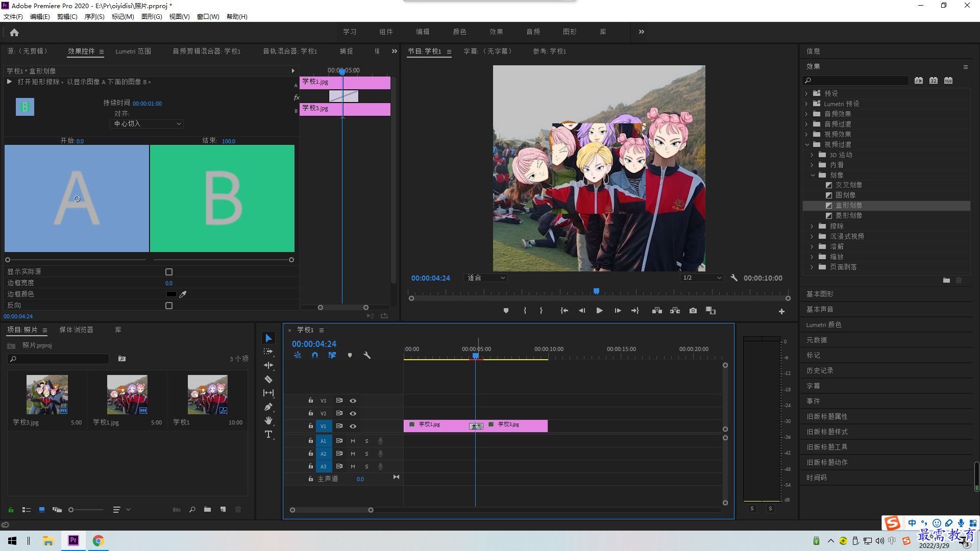Step forward one frame in program monitor
The height and width of the screenshot is (551, 980).
[x=618, y=311]
